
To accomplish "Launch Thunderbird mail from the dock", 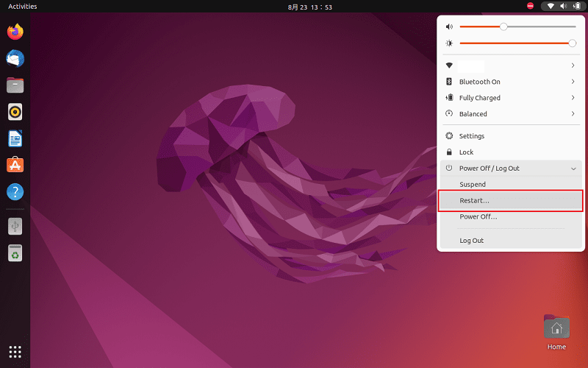I will [15, 59].
